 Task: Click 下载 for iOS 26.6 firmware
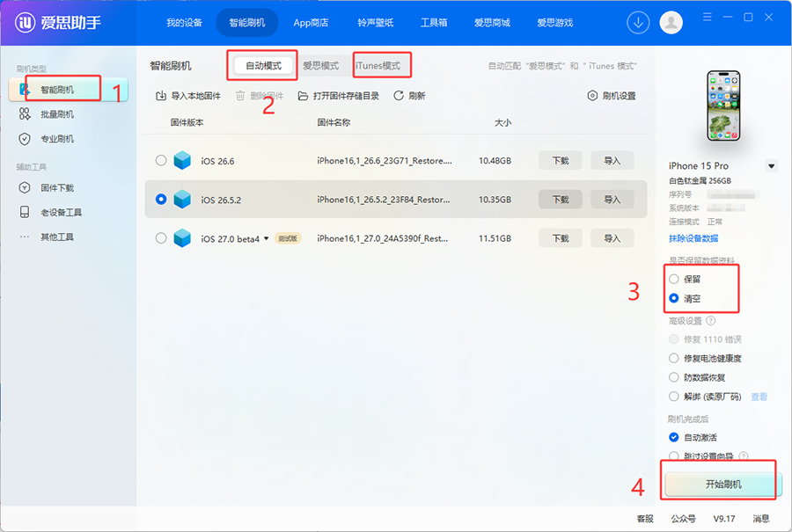561,161
